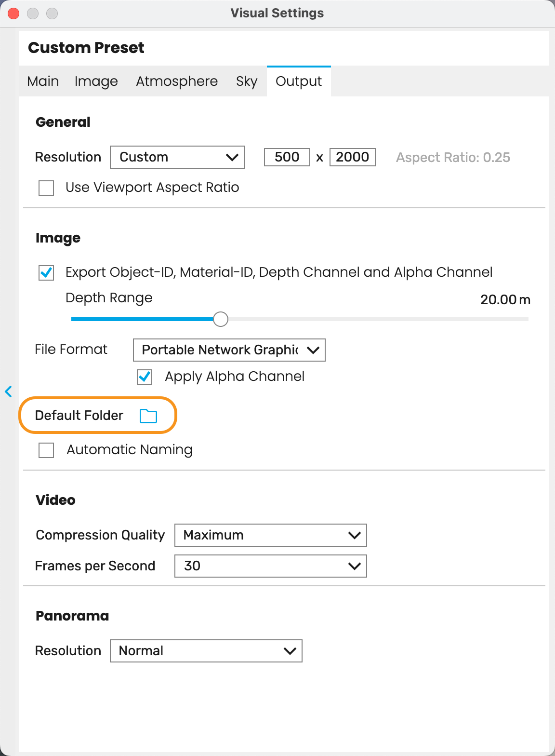Go to the Sky tab

[247, 81]
